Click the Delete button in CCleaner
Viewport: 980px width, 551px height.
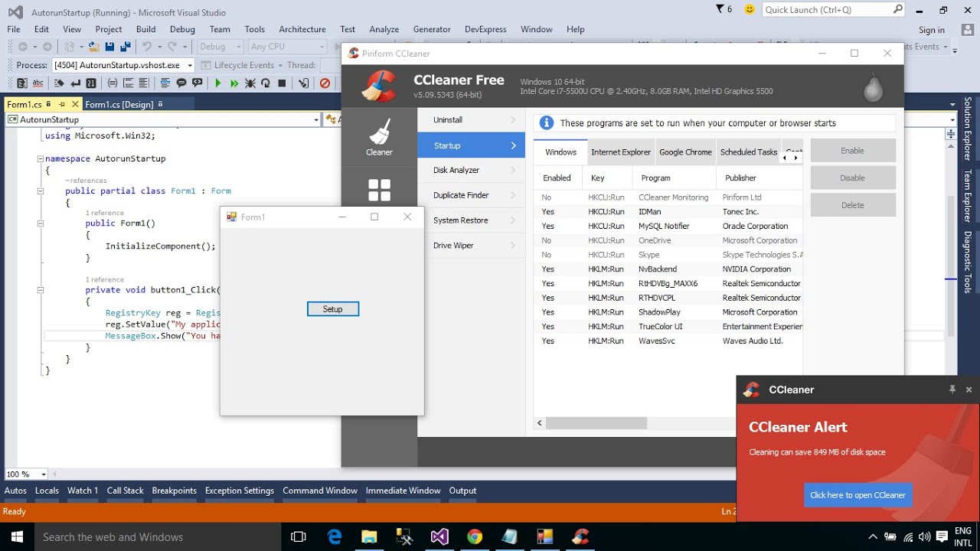pos(853,205)
